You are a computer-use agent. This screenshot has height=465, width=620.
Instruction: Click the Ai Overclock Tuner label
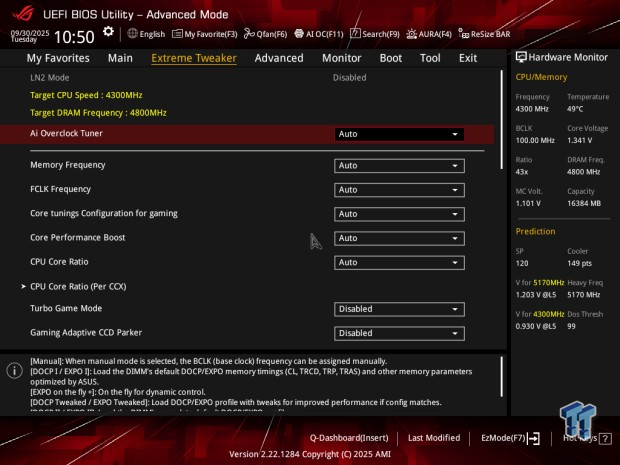point(66,133)
